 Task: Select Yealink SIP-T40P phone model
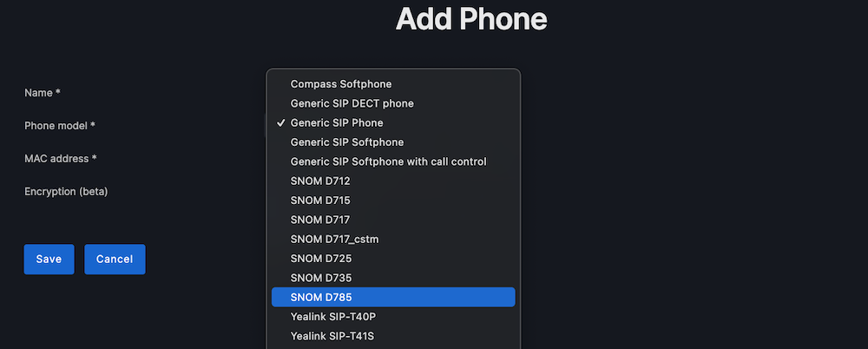pyautogui.click(x=333, y=316)
